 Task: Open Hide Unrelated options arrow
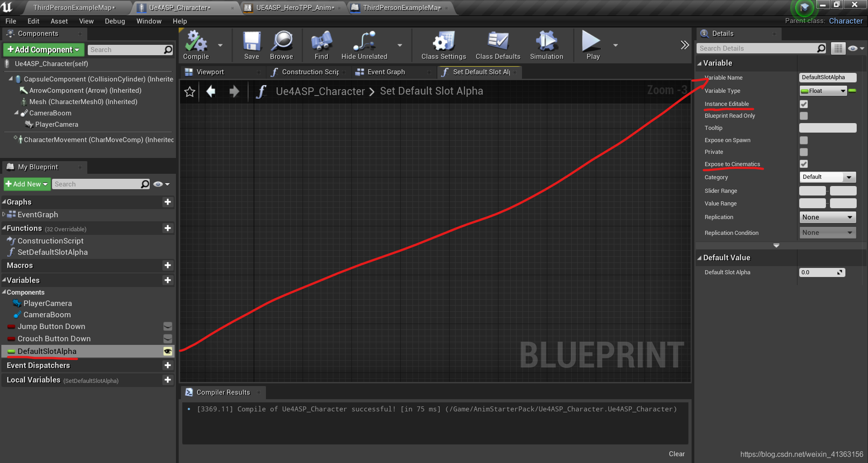pyautogui.click(x=400, y=45)
